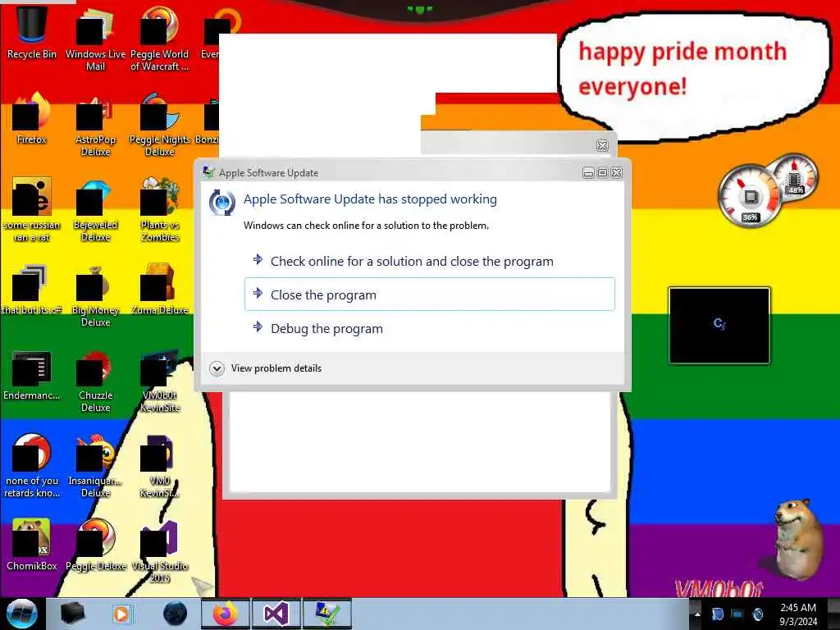Click the network tray icon
Screen dimensions: 840x630
[x=737, y=614]
